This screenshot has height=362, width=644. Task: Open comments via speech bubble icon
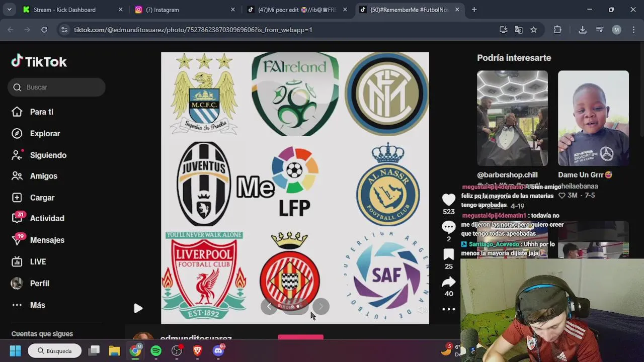pos(449,227)
